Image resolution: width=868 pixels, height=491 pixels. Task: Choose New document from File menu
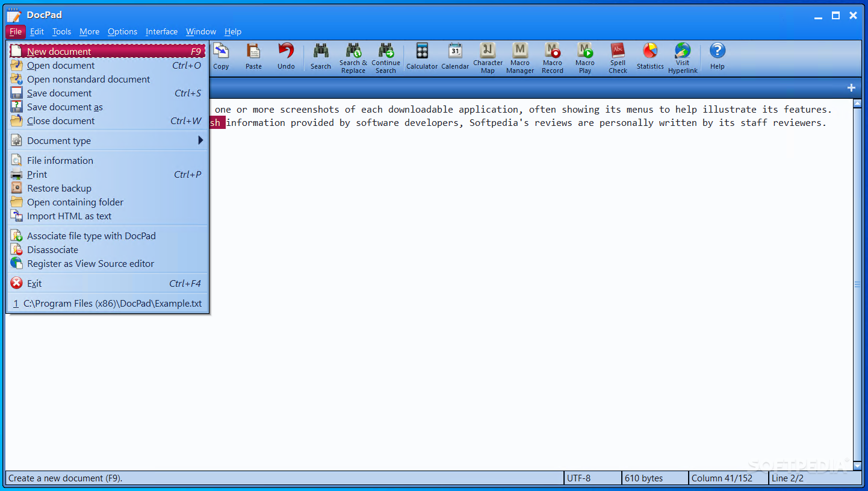tap(108, 52)
